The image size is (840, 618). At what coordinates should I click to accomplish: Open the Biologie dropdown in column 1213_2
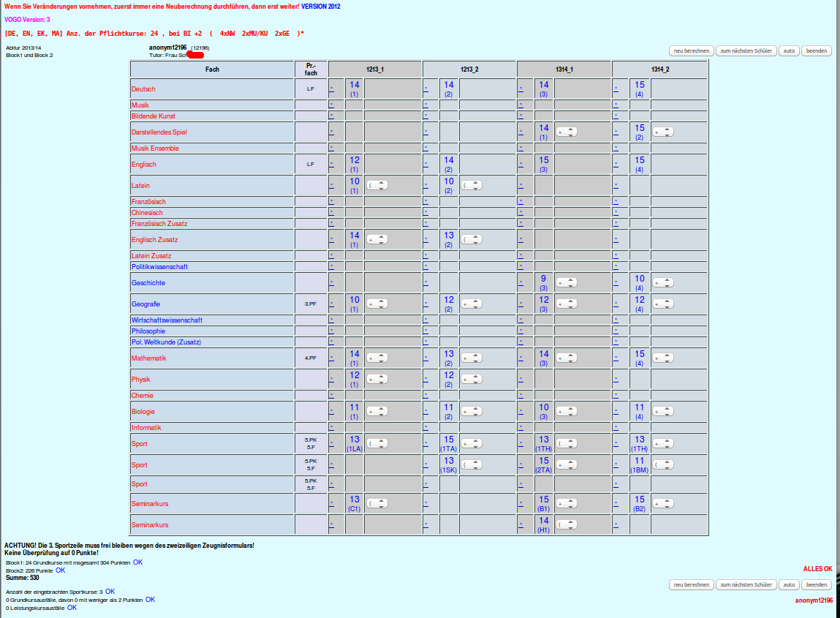(472, 412)
